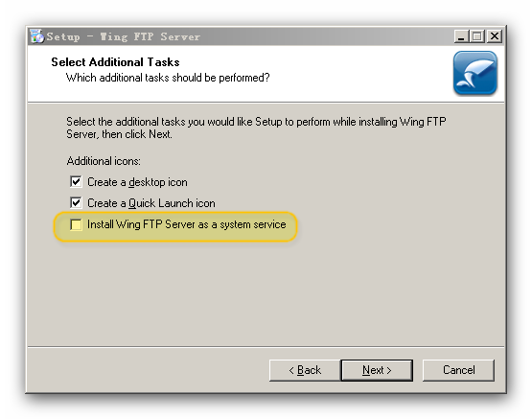Minimize the Setup window
Screen dimensions: 532x419
pyautogui.click(x=461, y=36)
